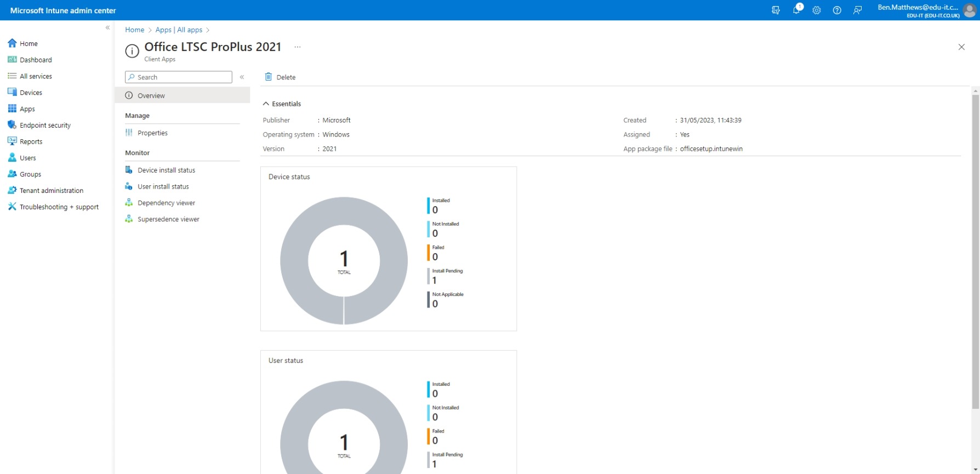Click the vertical scrollbar of content pane

pyautogui.click(x=975, y=252)
